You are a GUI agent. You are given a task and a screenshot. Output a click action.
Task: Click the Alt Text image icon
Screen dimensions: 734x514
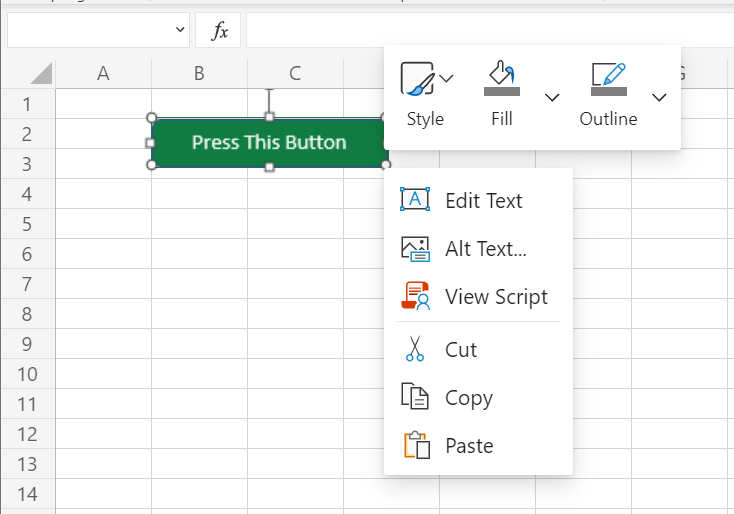[415, 248]
